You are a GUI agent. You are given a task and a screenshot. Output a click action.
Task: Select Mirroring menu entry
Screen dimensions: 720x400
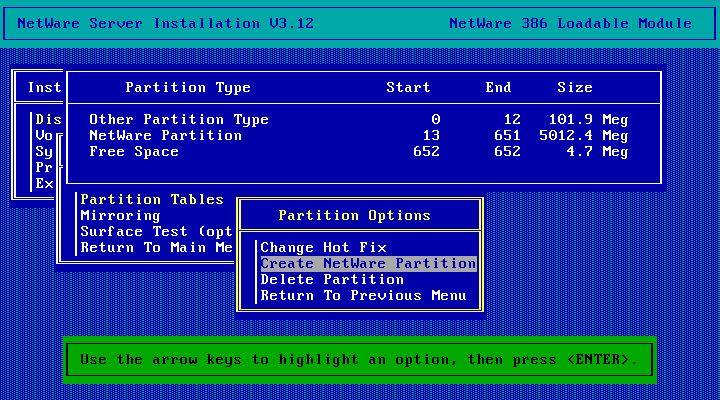click(x=120, y=215)
